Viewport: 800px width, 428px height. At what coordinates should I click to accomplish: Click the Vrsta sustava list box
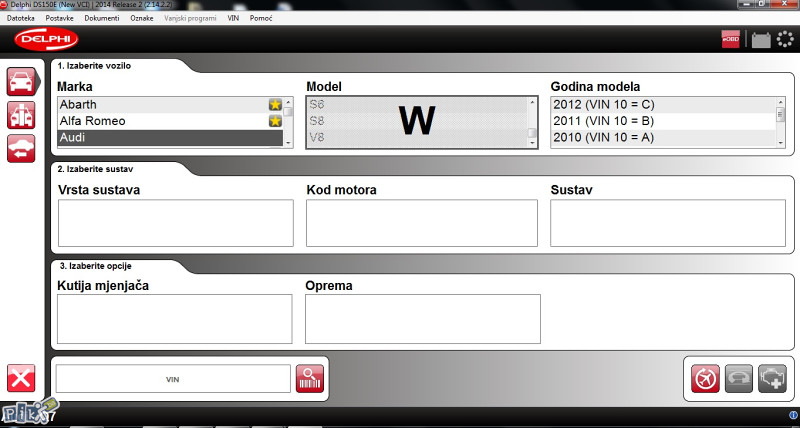tap(176, 223)
